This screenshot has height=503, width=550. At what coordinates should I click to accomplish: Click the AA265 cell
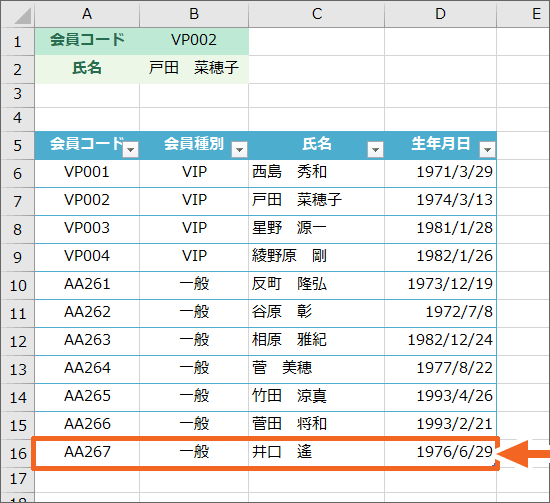click(x=87, y=397)
